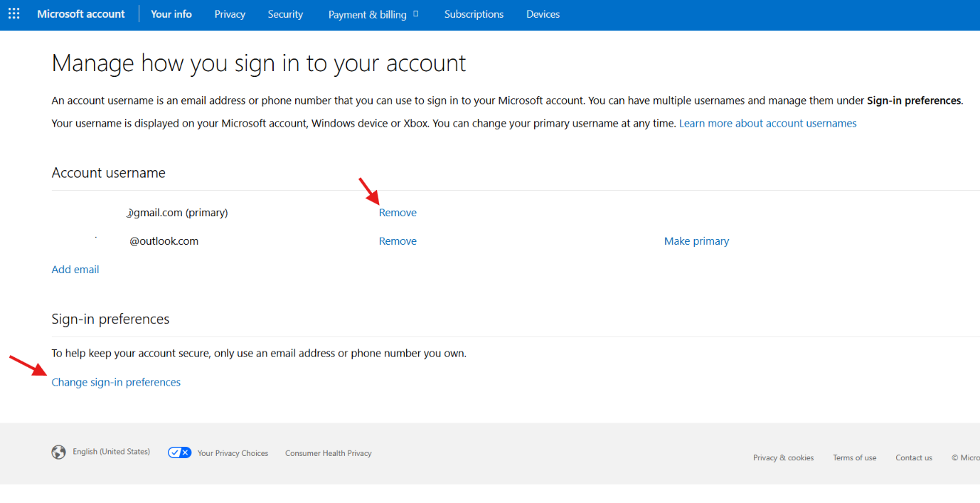Open Learn more about account usernames link
980x503 pixels.
pos(768,123)
